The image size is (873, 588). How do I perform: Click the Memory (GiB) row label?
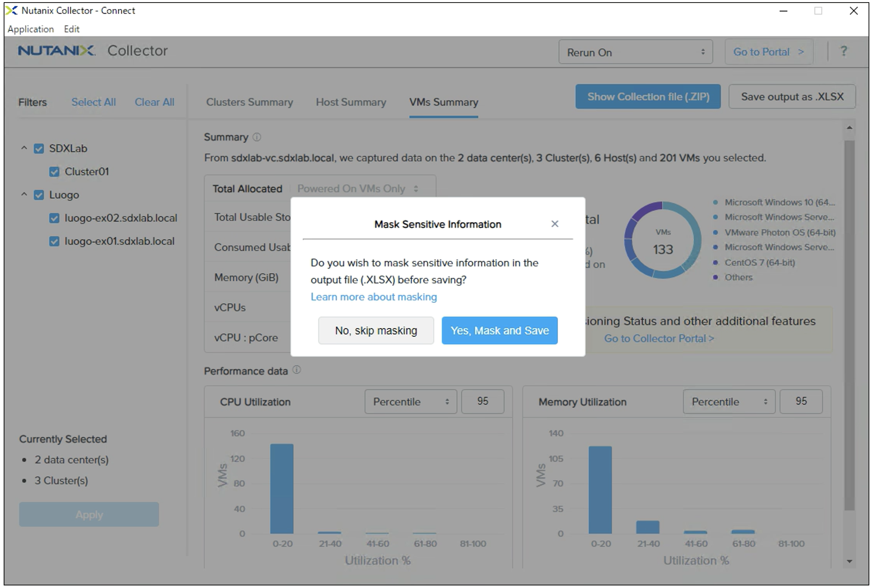tap(246, 278)
